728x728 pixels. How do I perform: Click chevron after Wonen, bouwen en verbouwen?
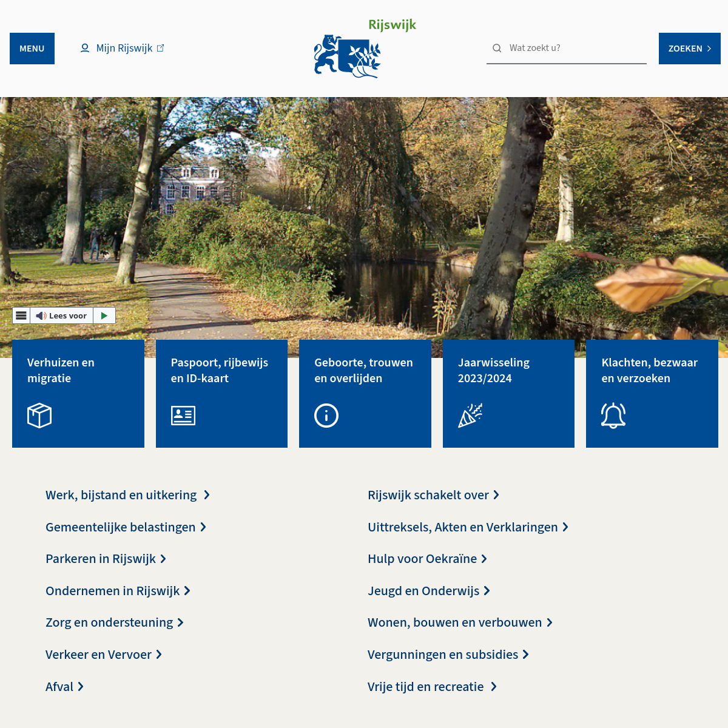[550, 622]
